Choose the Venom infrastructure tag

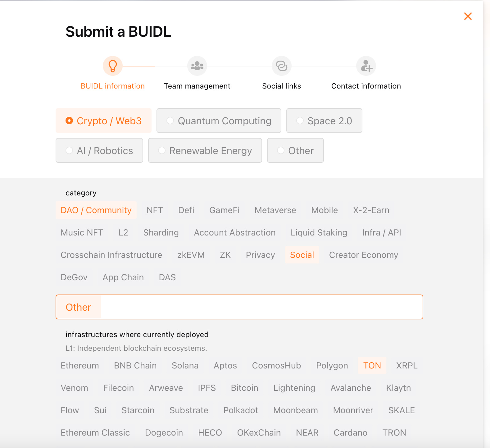pos(75,388)
